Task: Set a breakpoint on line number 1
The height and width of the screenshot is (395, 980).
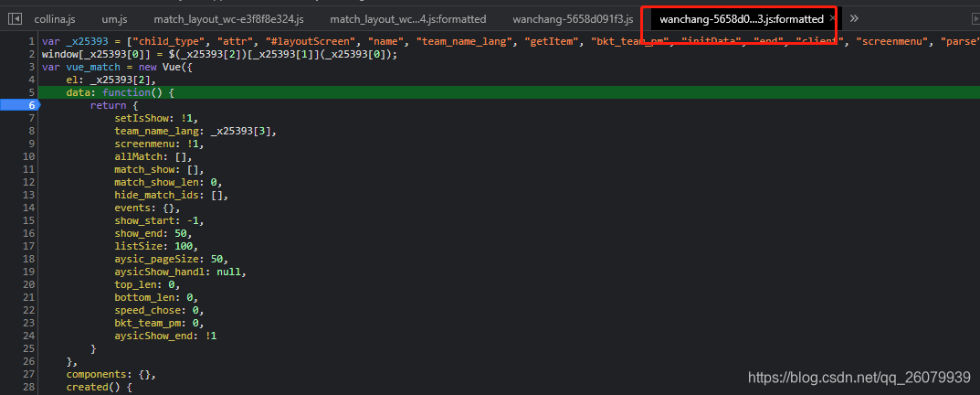Action: tap(31, 41)
